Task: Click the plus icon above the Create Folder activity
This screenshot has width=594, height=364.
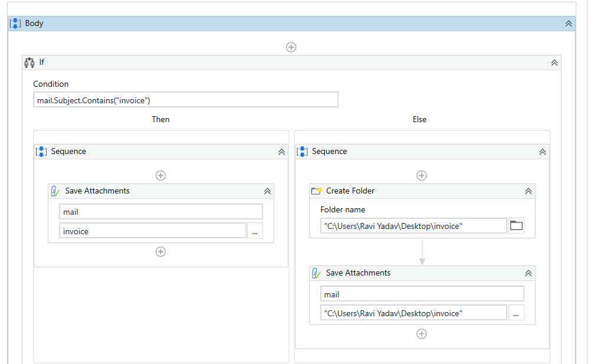Action: coord(421,175)
